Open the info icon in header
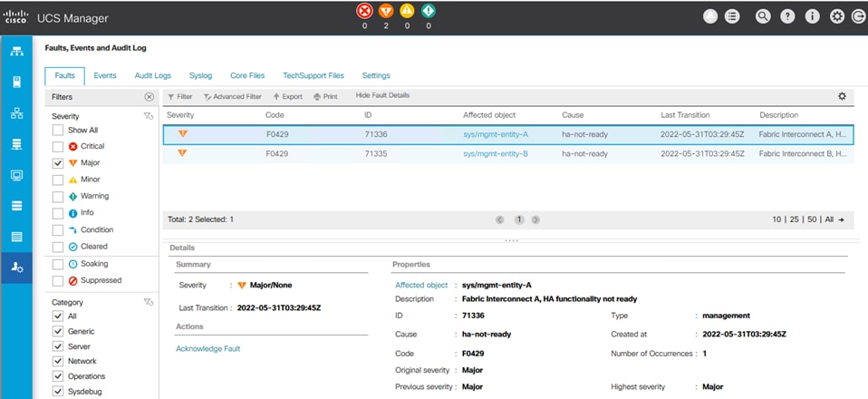The height and width of the screenshot is (399, 868). pyautogui.click(x=812, y=16)
